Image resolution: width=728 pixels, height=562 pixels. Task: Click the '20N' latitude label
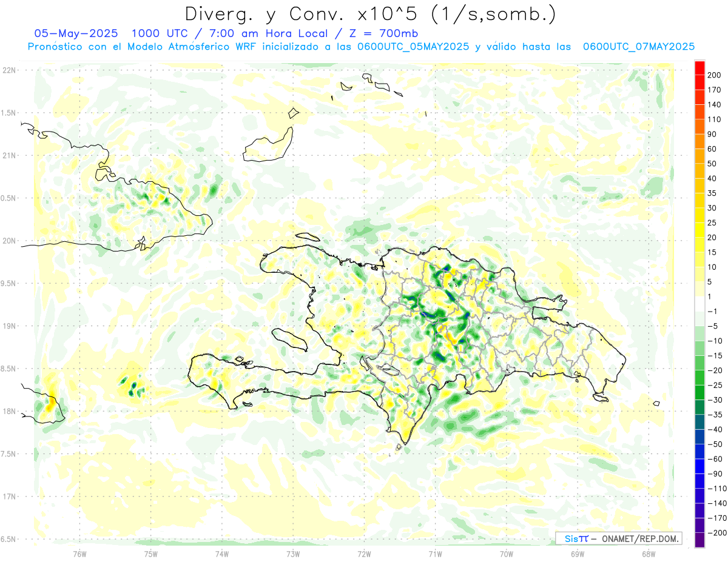(8, 241)
